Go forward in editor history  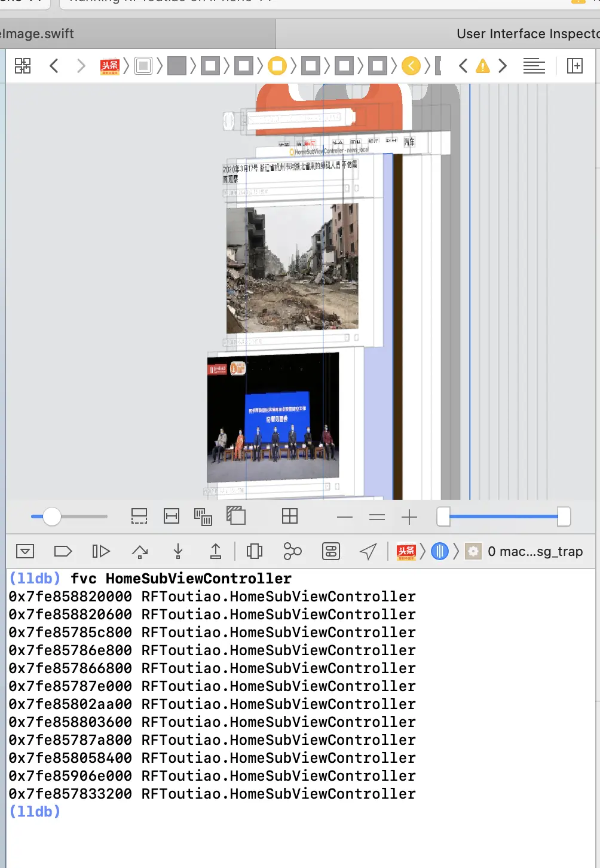click(x=81, y=66)
